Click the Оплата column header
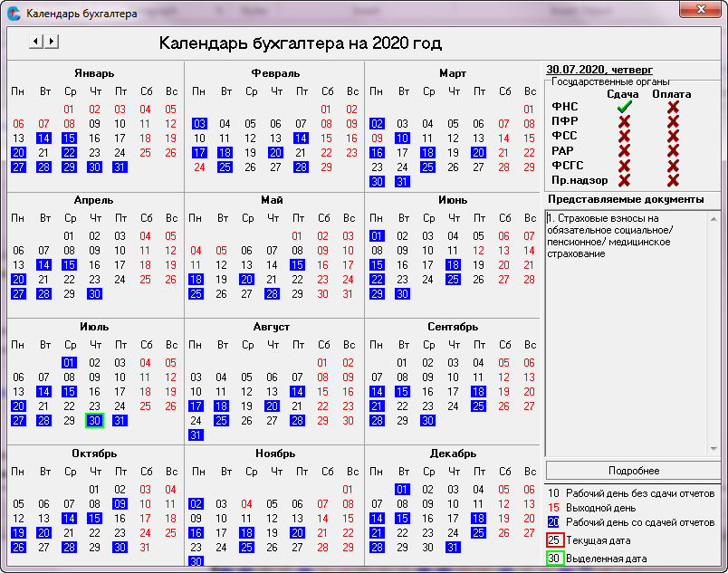Image resolution: width=728 pixels, height=573 pixels. pos(671,94)
